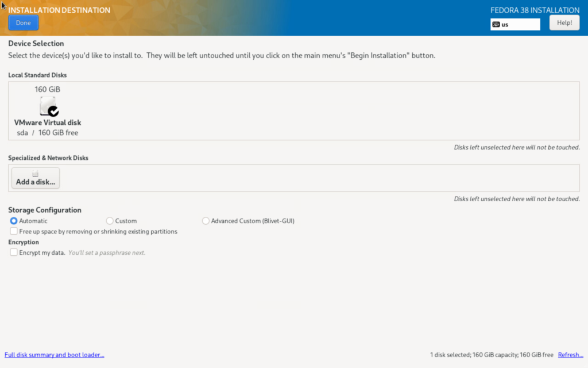Click the blue Done button
This screenshot has width=588, height=368.
coord(24,22)
